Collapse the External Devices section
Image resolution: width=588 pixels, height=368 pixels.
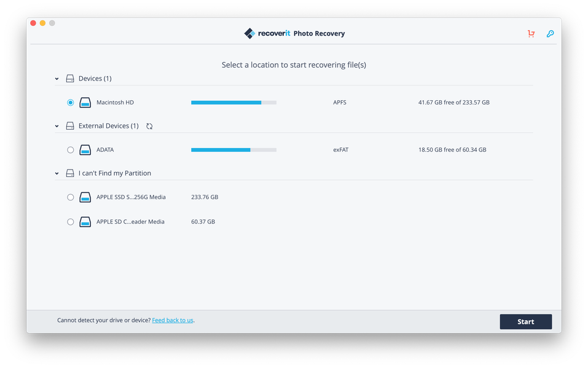57,126
